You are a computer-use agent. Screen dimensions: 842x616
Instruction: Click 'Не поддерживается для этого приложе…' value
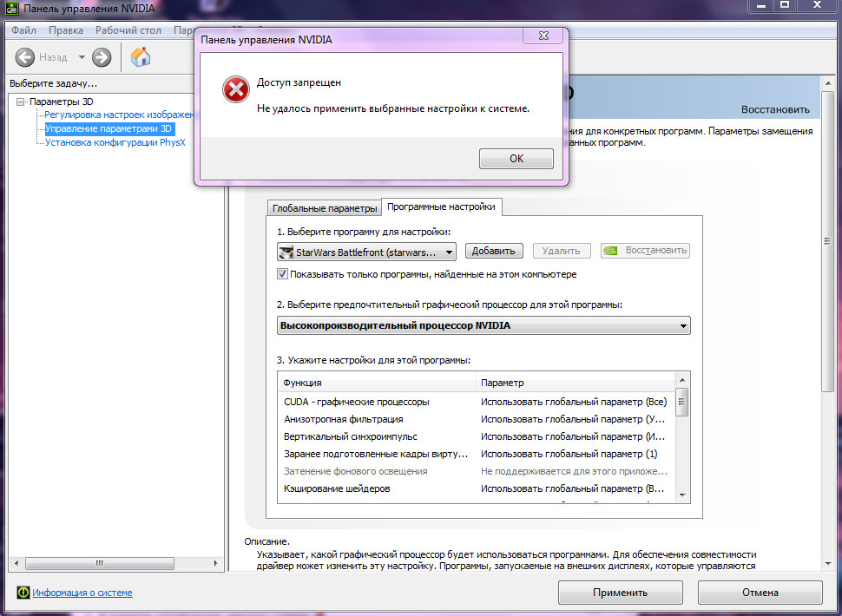coord(574,471)
